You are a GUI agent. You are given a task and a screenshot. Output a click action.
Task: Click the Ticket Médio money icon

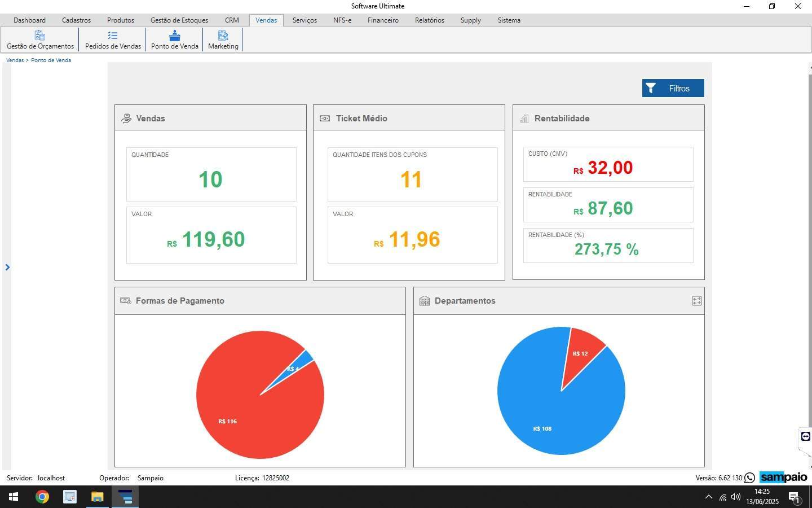[325, 119]
